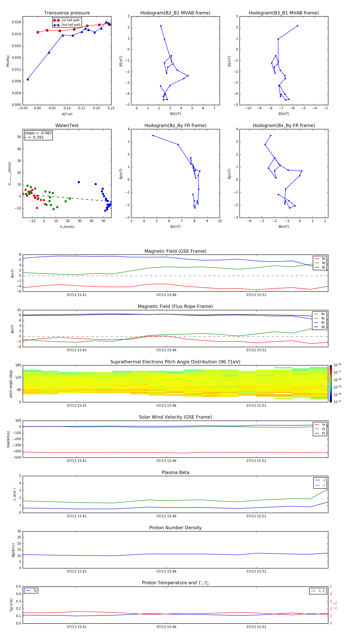
Task: Click the Vy entry in velocity legend
Action: 320,429
